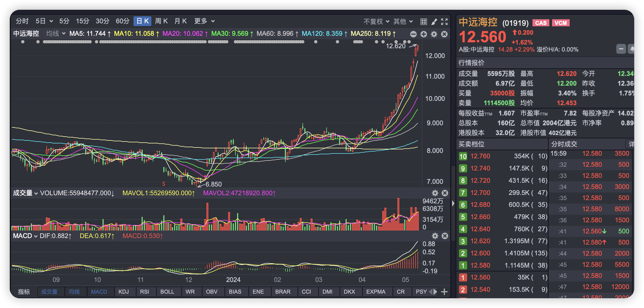Zoom in chart with plus icon

[423, 34]
